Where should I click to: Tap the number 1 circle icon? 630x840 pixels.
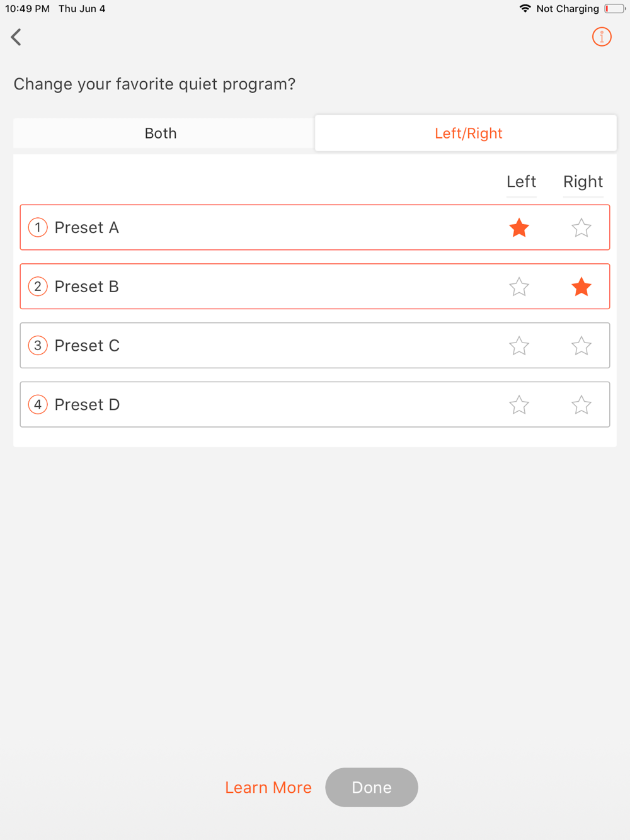pyautogui.click(x=38, y=227)
